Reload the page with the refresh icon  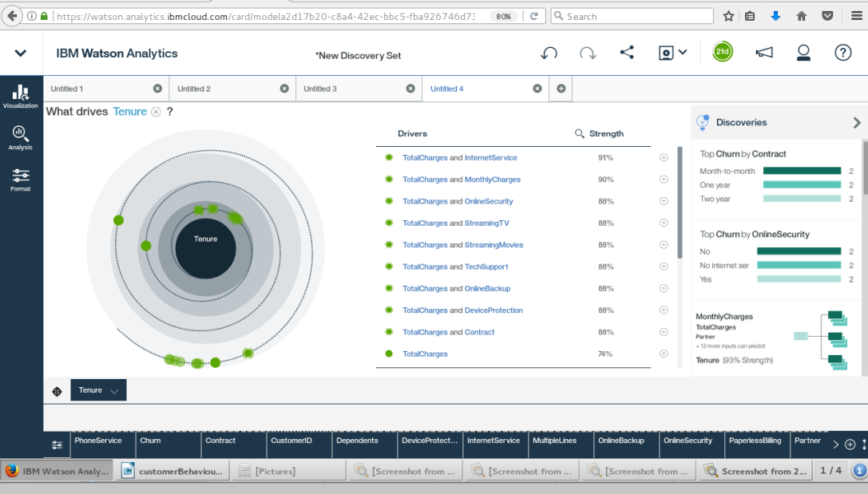point(533,16)
